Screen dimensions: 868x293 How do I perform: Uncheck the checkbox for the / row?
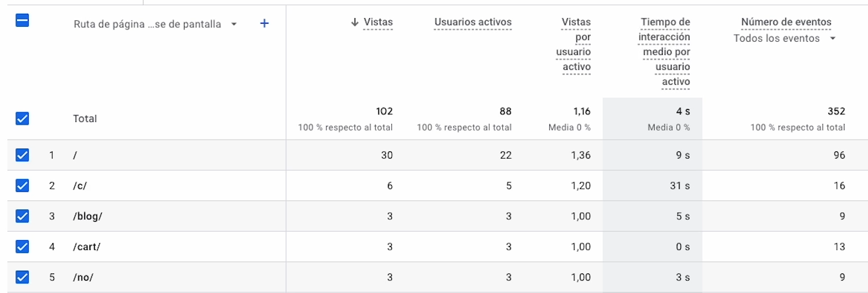[x=22, y=155]
